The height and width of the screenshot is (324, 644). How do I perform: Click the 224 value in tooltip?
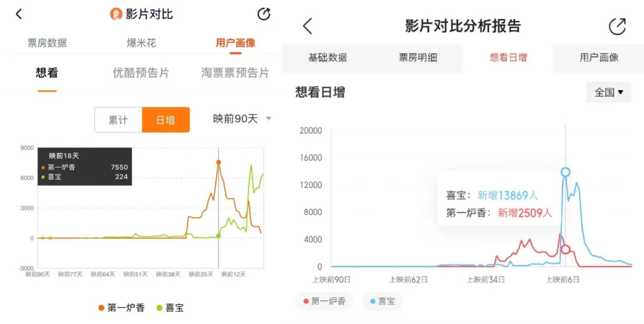click(x=122, y=177)
